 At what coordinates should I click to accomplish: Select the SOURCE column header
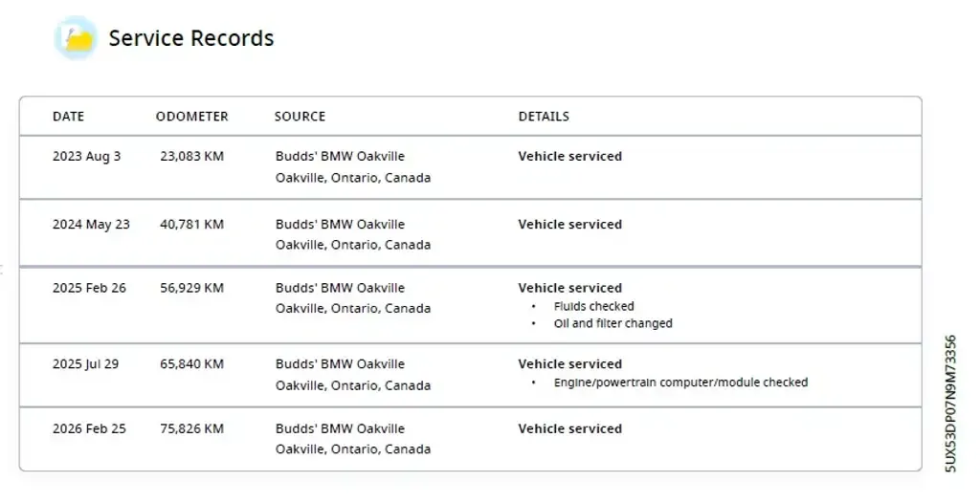click(300, 117)
